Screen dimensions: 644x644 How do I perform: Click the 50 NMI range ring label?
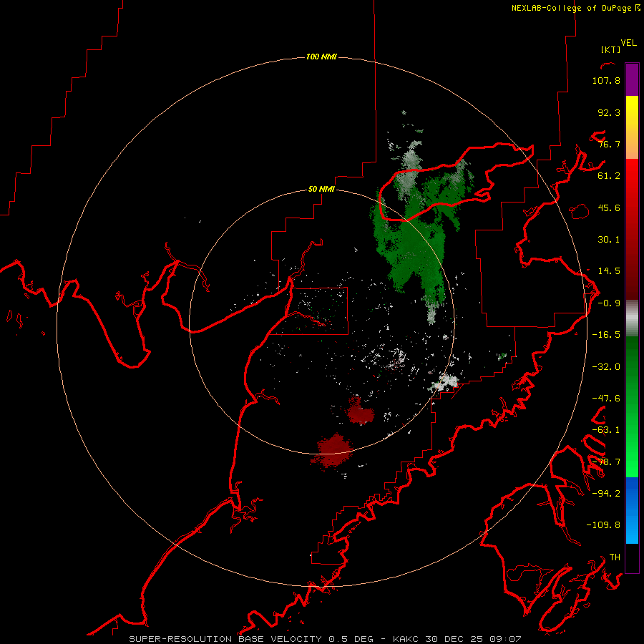pos(321,189)
